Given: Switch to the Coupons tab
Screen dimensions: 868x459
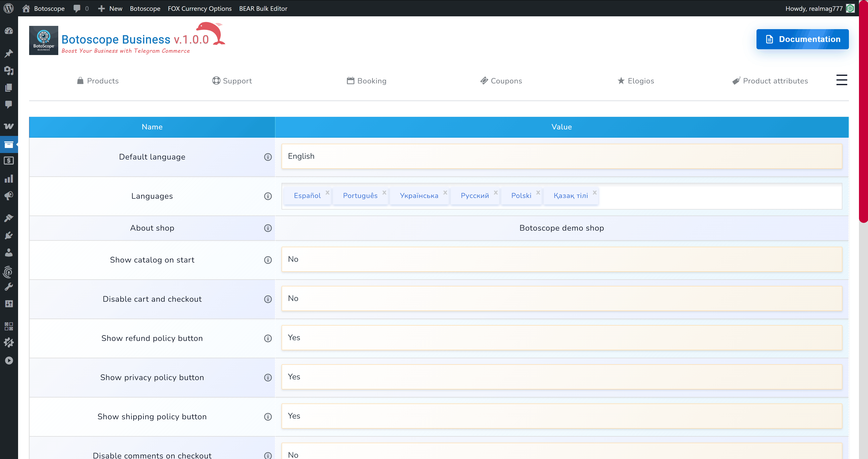Looking at the screenshot, I should click(501, 81).
